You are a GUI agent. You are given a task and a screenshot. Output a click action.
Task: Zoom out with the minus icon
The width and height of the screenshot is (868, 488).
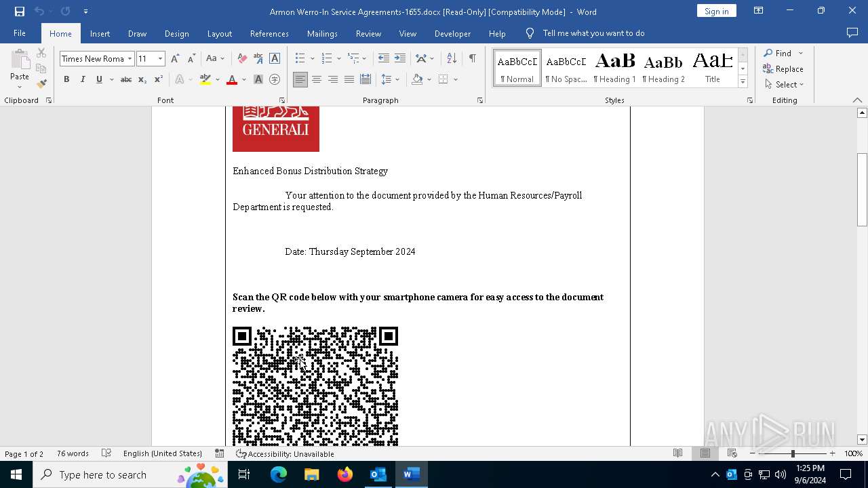click(753, 453)
